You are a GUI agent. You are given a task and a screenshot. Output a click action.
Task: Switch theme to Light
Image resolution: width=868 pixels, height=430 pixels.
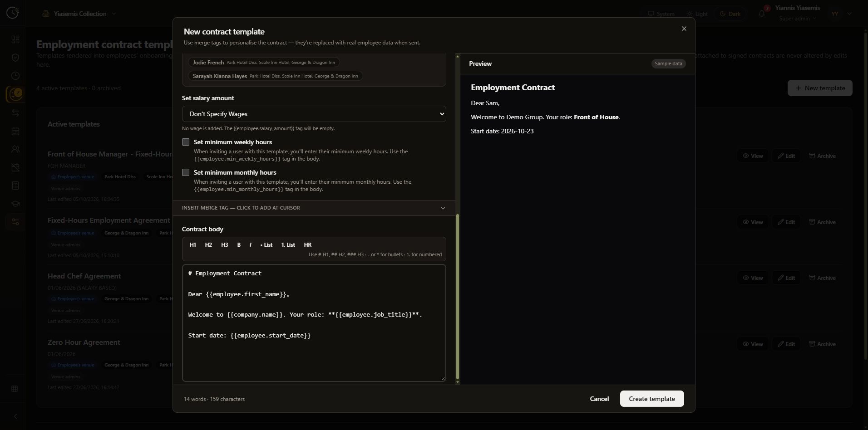tap(697, 14)
